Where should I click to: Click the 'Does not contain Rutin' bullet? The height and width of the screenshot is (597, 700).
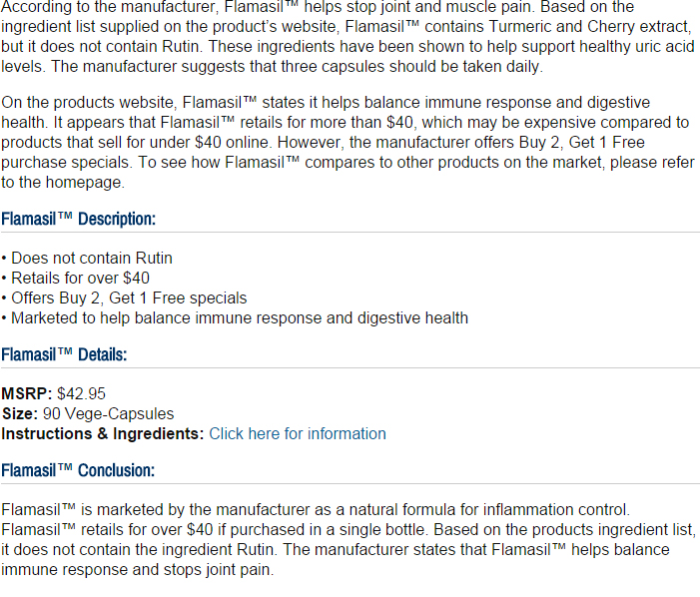pos(87,258)
